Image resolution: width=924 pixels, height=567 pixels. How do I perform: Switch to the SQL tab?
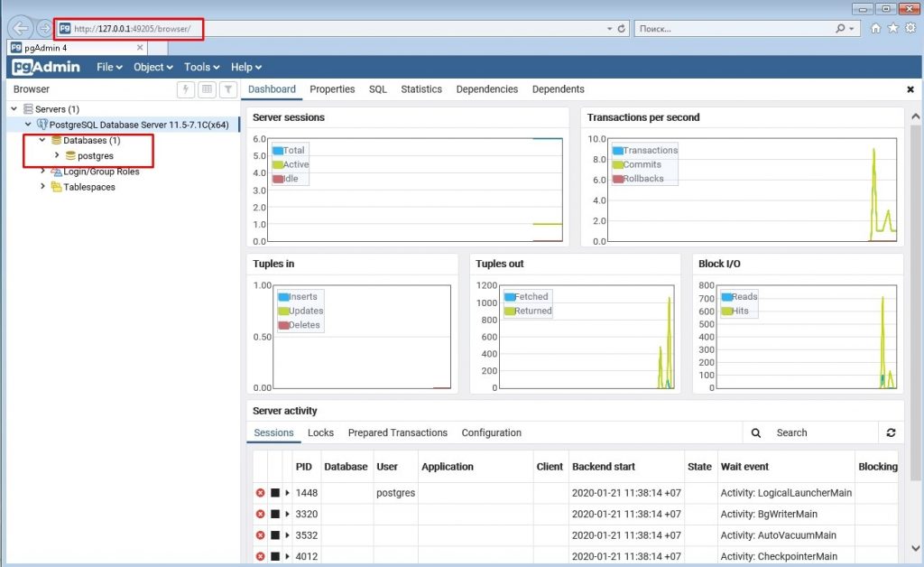tap(377, 89)
